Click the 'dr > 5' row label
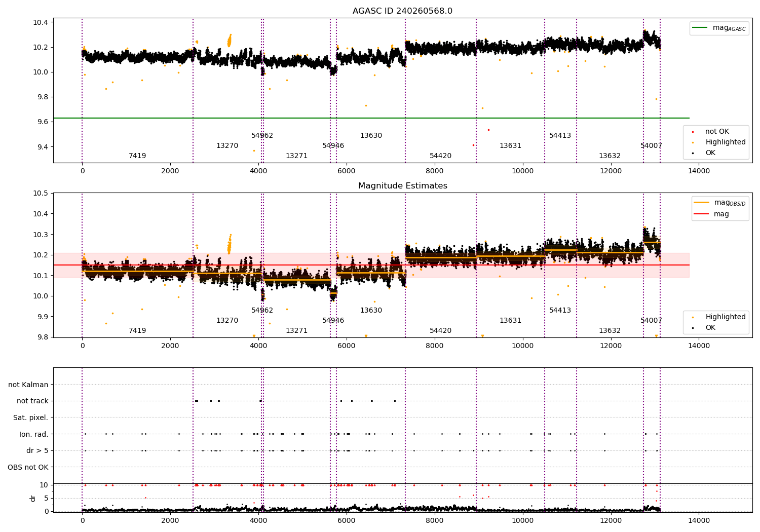 click(x=37, y=450)
